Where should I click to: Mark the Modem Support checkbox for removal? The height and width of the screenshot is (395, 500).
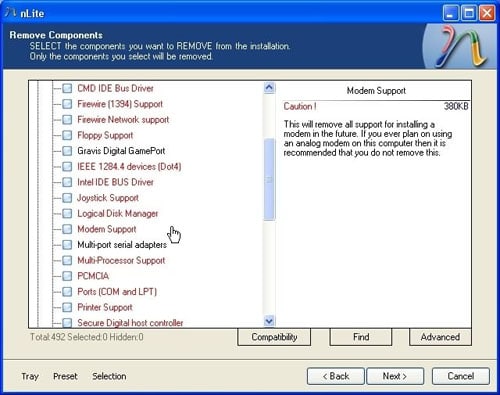[67, 229]
